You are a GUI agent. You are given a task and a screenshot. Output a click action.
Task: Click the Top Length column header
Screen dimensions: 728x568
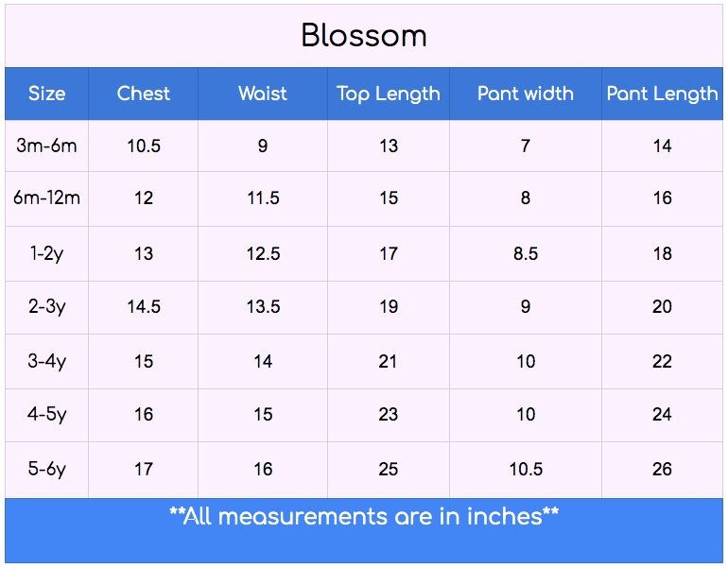[389, 94]
